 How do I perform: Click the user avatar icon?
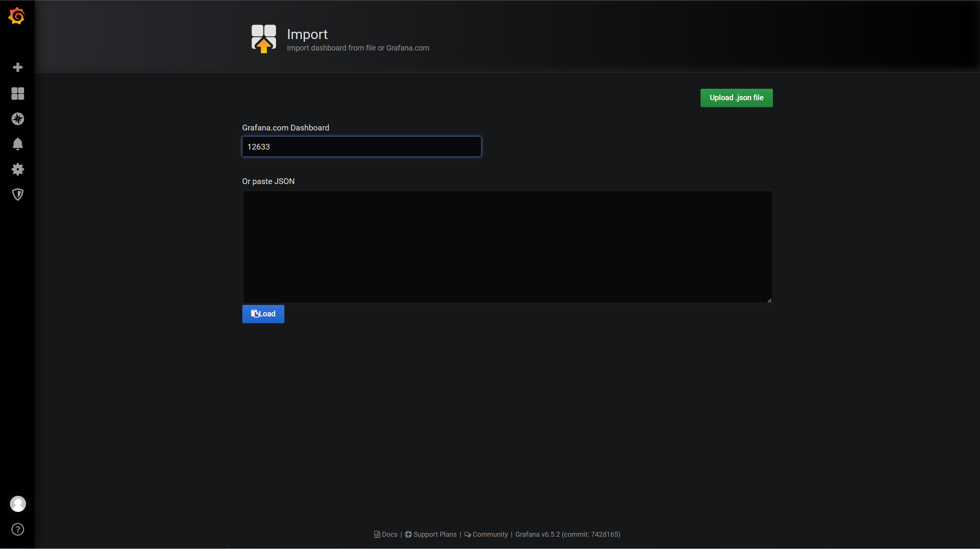(18, 504)
